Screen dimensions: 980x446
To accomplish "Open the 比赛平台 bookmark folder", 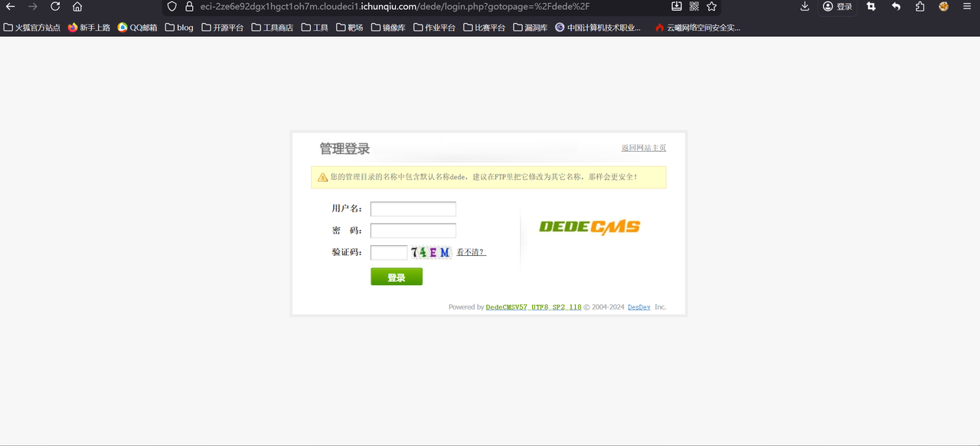I will click(x=485, y=28).
